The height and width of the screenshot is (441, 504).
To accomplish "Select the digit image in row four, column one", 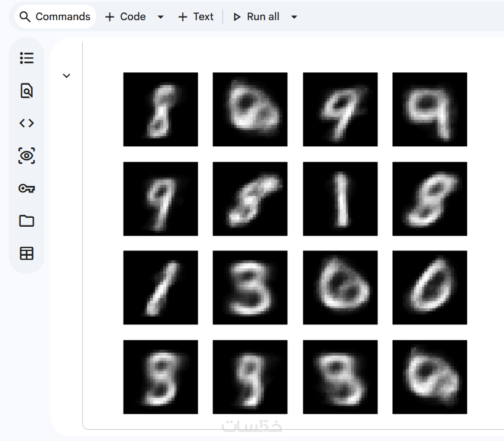I will 161,377.
